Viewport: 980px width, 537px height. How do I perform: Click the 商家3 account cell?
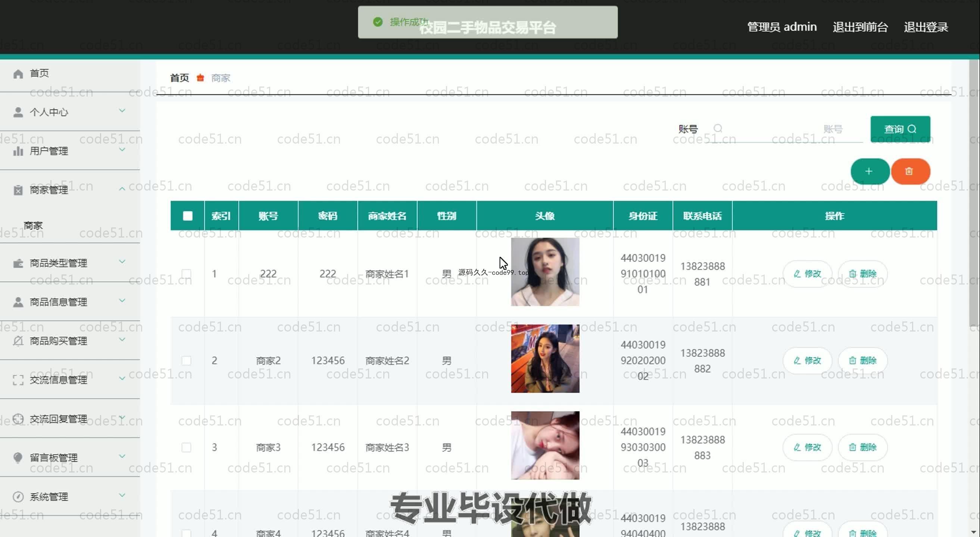tap(268, 447)
